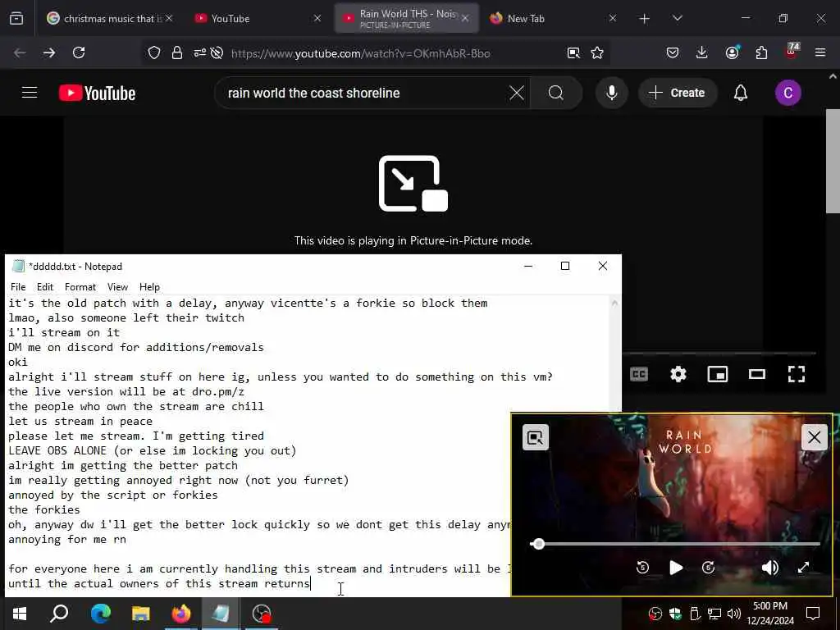Go back one page in Firefox
The width and height of the screenshot is (840, 630).
tap(20, 52)
